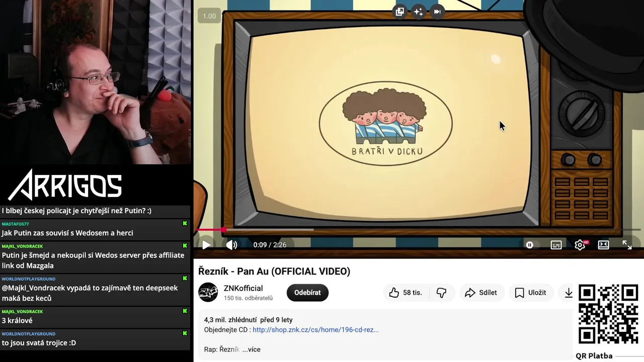Skip to next video overlay icon
The height and width of the screenshot is (362, 644).
click(437, 12)
